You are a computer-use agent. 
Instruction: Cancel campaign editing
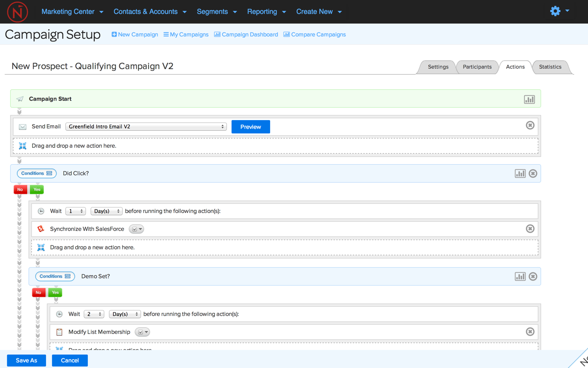pos(70,360)
